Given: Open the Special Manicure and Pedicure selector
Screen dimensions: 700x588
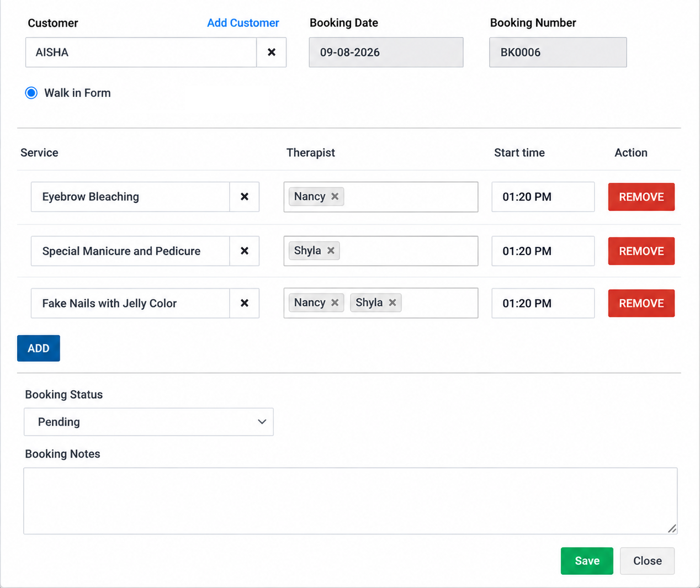Looking at the screenshot, I should pyautogui.click(x=130, y=251).
